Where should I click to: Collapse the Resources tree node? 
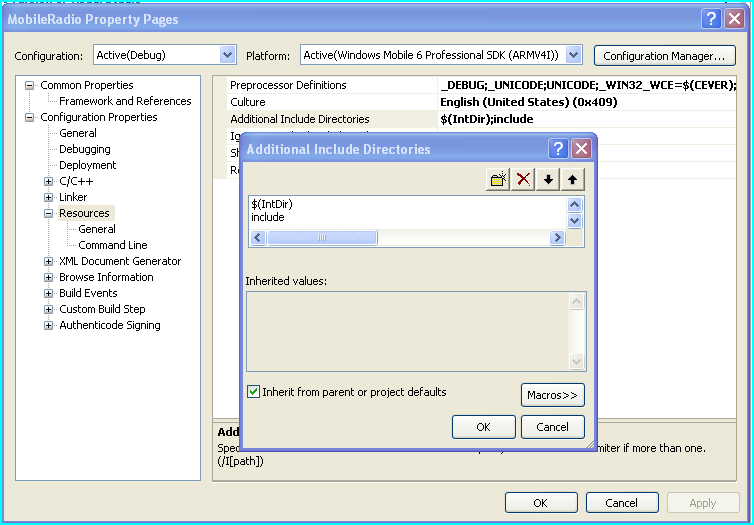coord(49,213)
